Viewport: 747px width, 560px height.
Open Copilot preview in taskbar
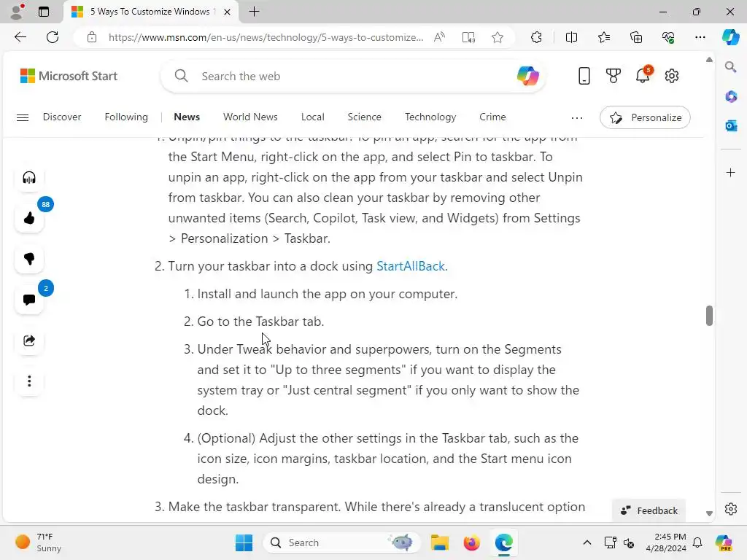(724, 542)
